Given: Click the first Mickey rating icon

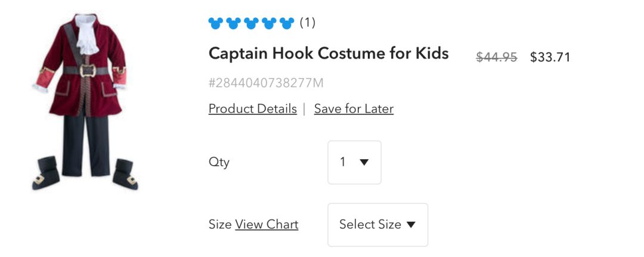Looking at the screenshot, I should 216,23.
